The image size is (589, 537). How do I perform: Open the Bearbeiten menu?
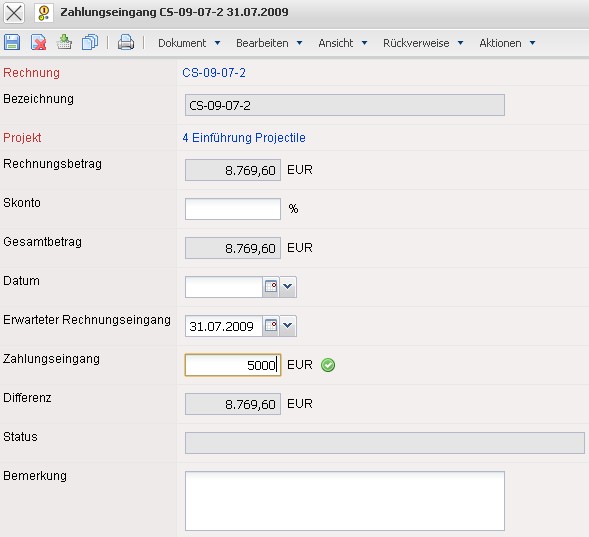[x=269, y=43]
